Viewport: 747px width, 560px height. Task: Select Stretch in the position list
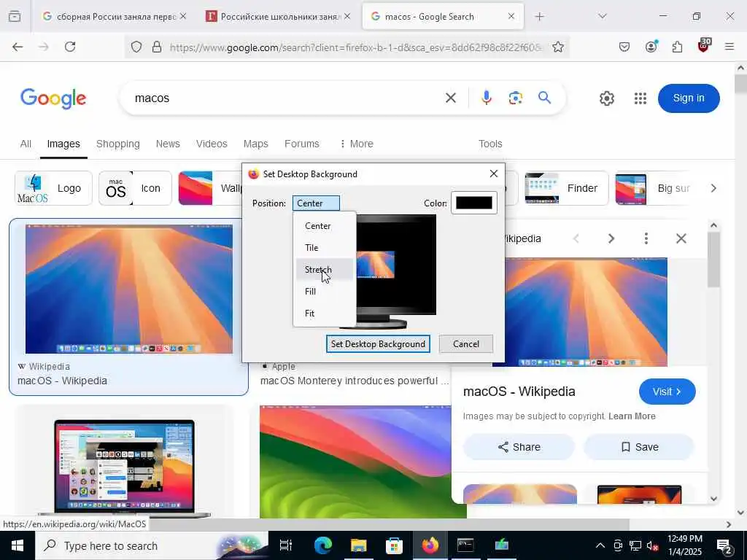pyautogui.click(x=325, y=270)
